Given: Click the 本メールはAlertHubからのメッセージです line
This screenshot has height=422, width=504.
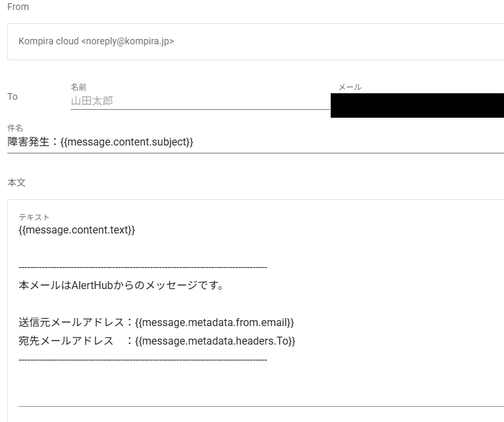Looking at the screenshot, I should pos(121,286).
